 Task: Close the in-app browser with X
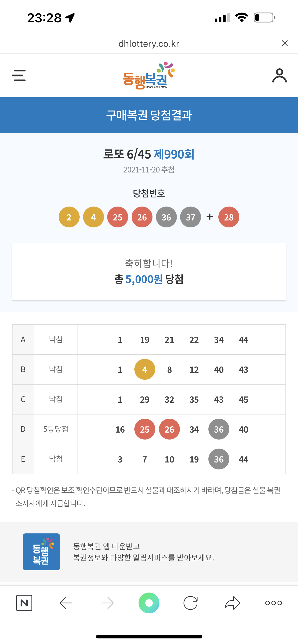coord(285,43)
